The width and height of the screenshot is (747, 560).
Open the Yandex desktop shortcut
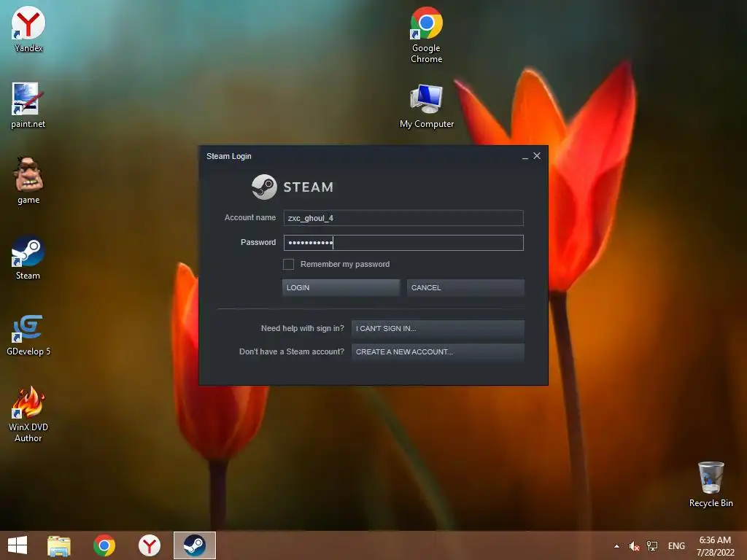(28, 29)
